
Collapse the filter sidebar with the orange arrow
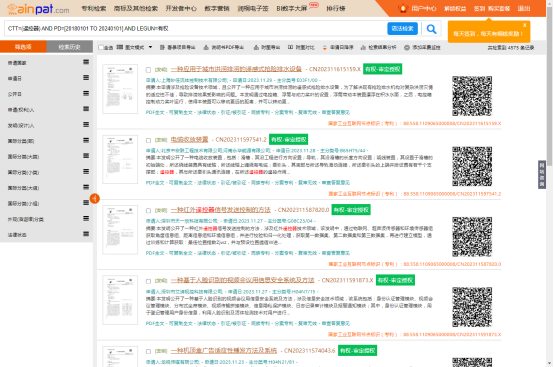tap(95, 199)
